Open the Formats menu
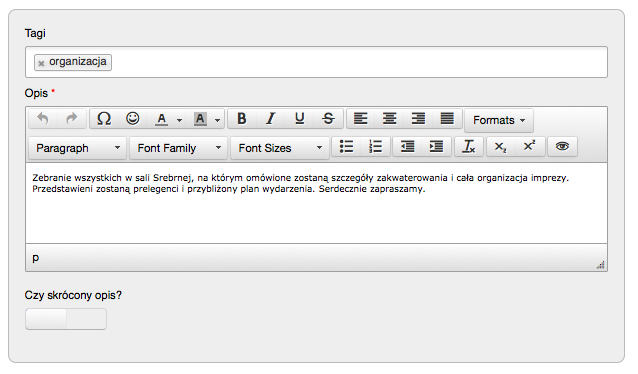The width and height of the screenshot is (638, 374). [499, 120]
